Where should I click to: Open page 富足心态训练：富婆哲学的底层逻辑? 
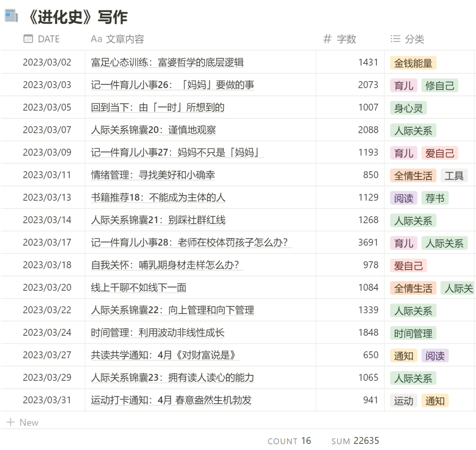(167, 62)
